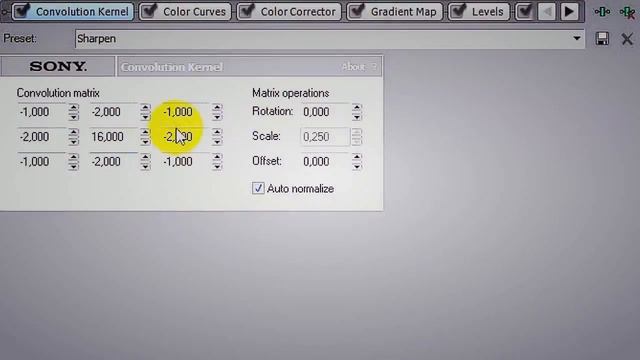Increase the middle-left matrix value
Viewport: 640px width, 360px height.
pyautogui.click(x=73, y=133)
